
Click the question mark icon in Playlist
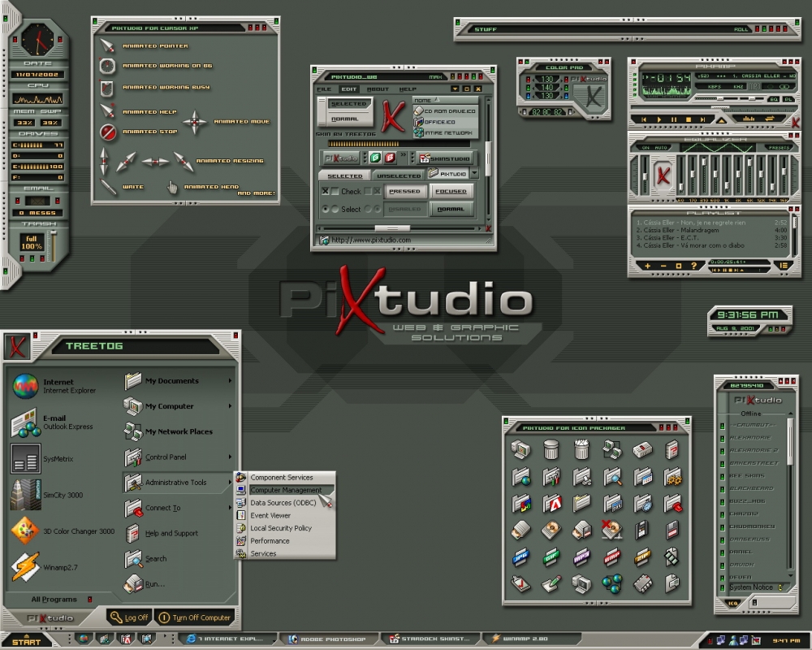click(693, 266)
